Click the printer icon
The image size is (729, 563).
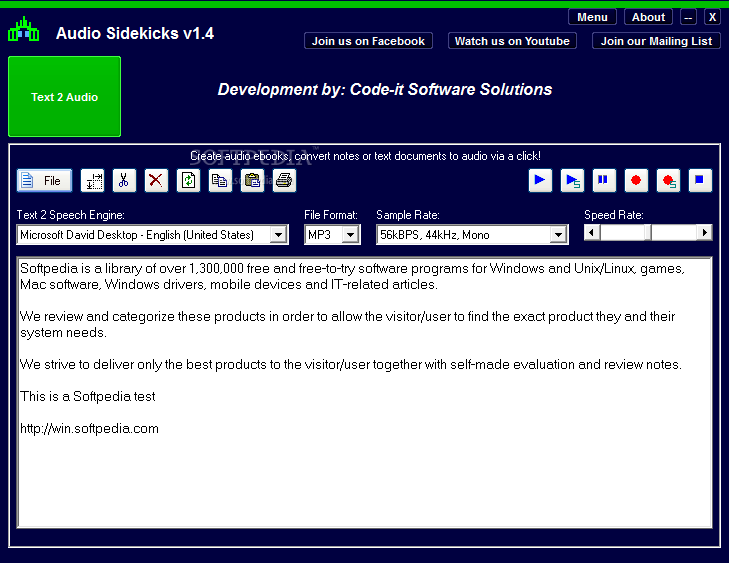pos(284,180)
